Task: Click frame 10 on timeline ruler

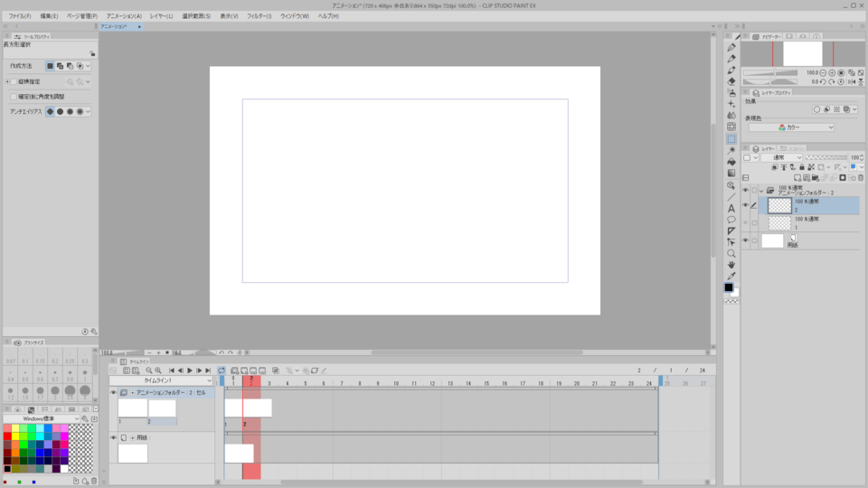Action: click(x=396, y=383)
